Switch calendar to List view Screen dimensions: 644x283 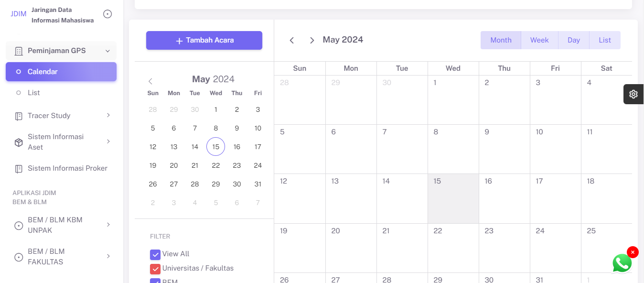(x=604, y=40)
